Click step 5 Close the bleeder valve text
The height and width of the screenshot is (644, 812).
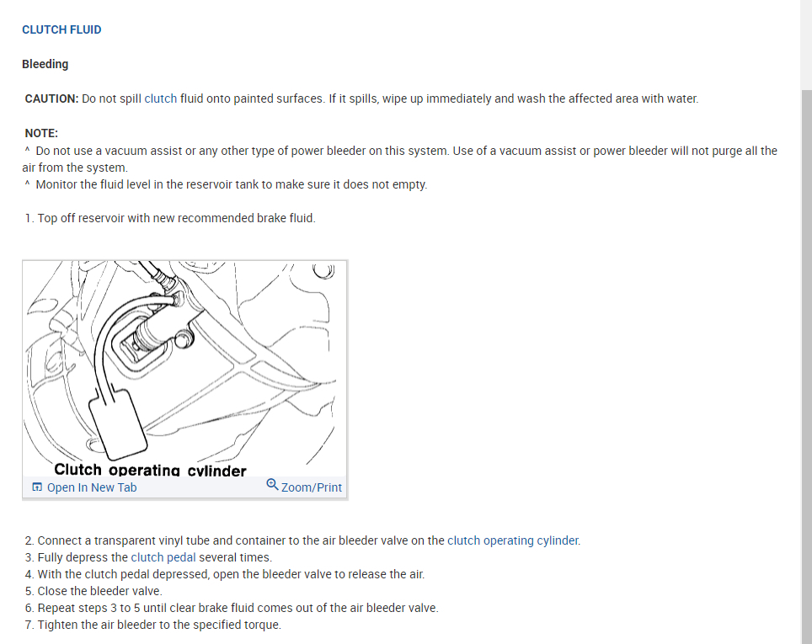(x=93, y=591)
